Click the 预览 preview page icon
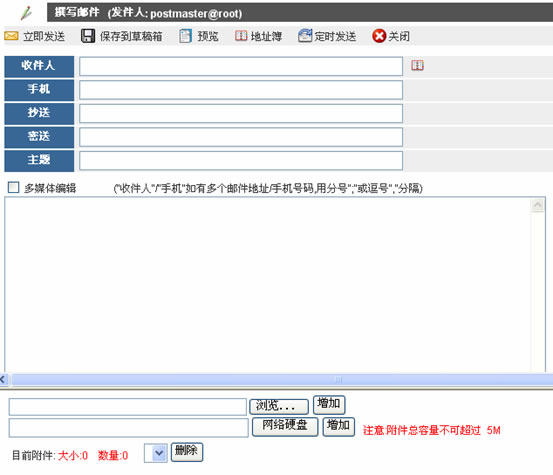553x475 pixels. point(185,36)
